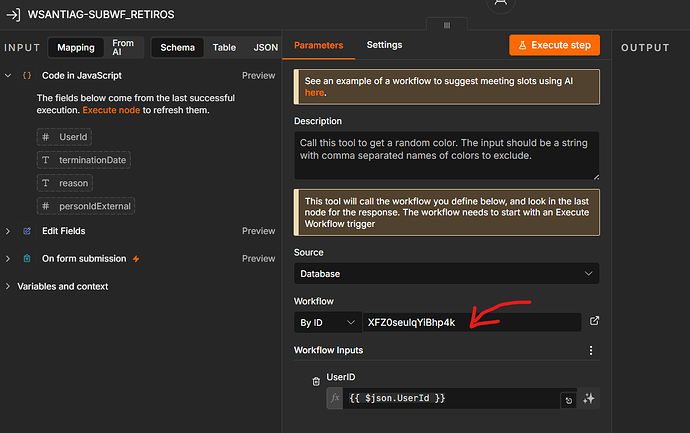Click the 'here' example workflow link

pyautogui.click(x=314, y=93)
